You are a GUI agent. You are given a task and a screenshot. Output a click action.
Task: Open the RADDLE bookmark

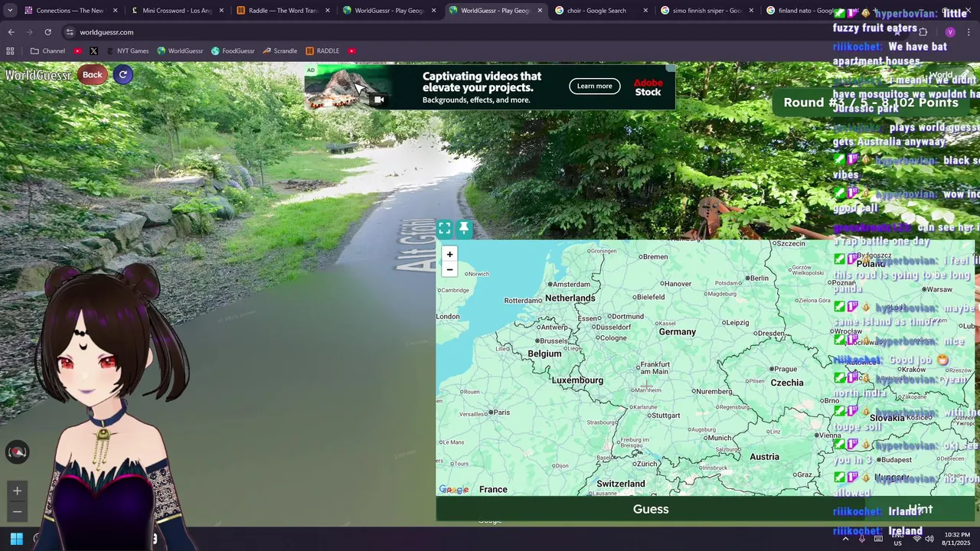pos(322,51)
